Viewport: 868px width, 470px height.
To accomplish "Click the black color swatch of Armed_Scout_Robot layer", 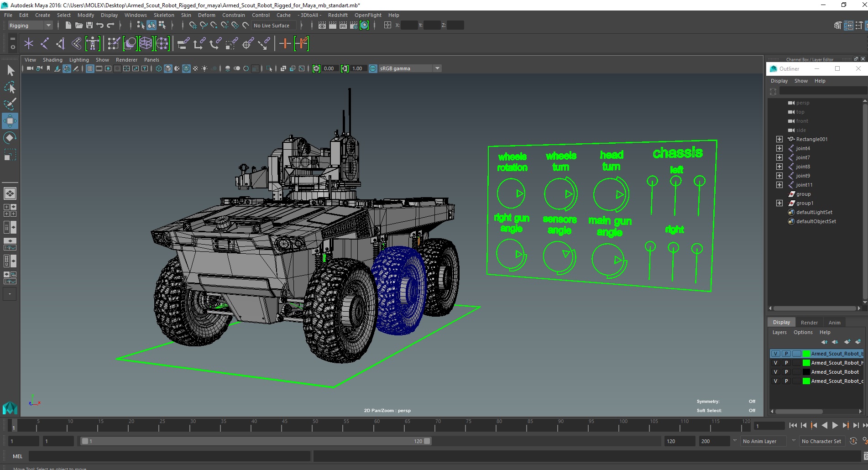I will click(x=806, y=372).
